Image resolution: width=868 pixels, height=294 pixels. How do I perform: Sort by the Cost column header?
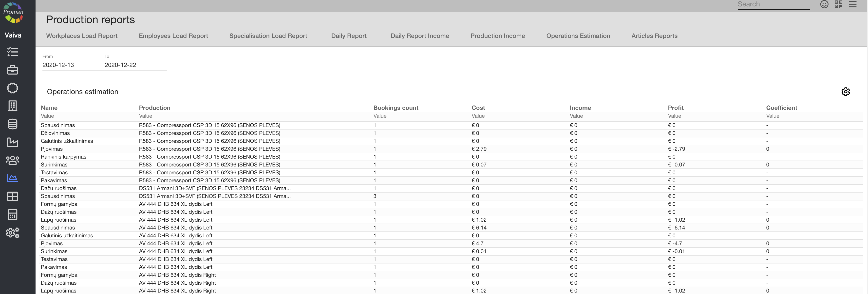click(x=478, y=108)
